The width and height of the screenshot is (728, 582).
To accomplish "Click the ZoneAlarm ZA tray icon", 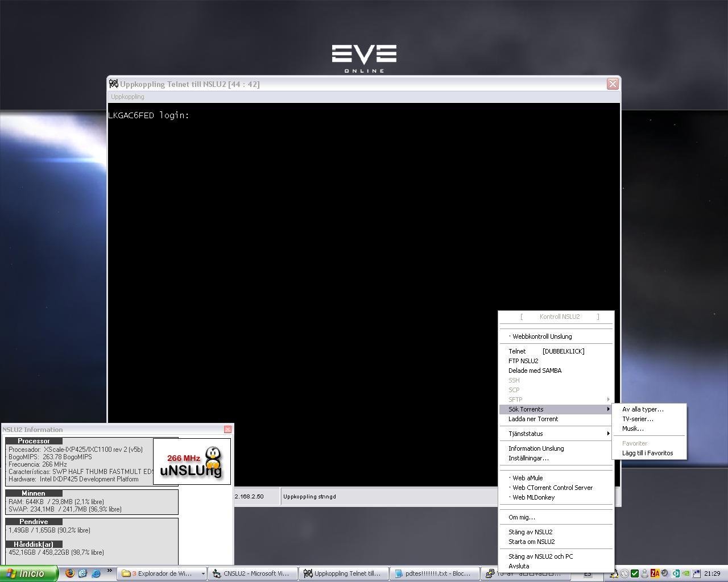I will [x=655, y=573].
